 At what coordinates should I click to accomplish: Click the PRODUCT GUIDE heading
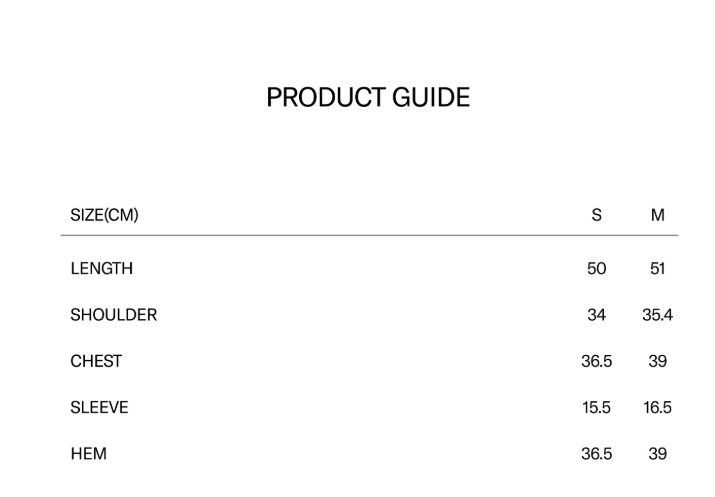(368, 97)
